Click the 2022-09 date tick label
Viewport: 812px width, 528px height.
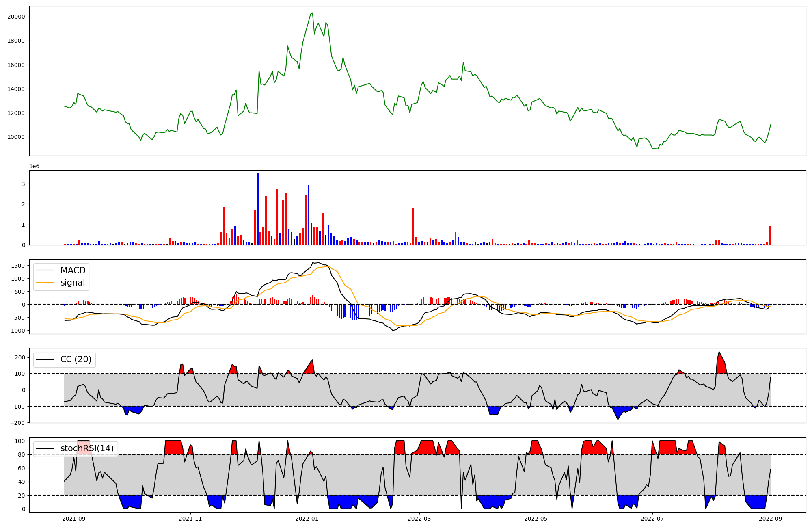[x=771, y=519]
